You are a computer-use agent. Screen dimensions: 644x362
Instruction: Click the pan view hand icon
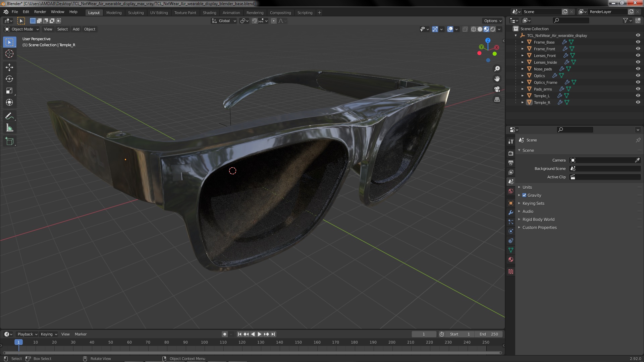click(497, 79)
